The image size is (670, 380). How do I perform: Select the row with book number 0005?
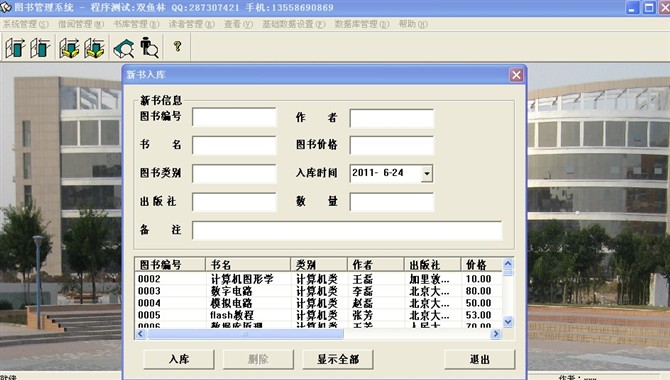pos(318,315)
